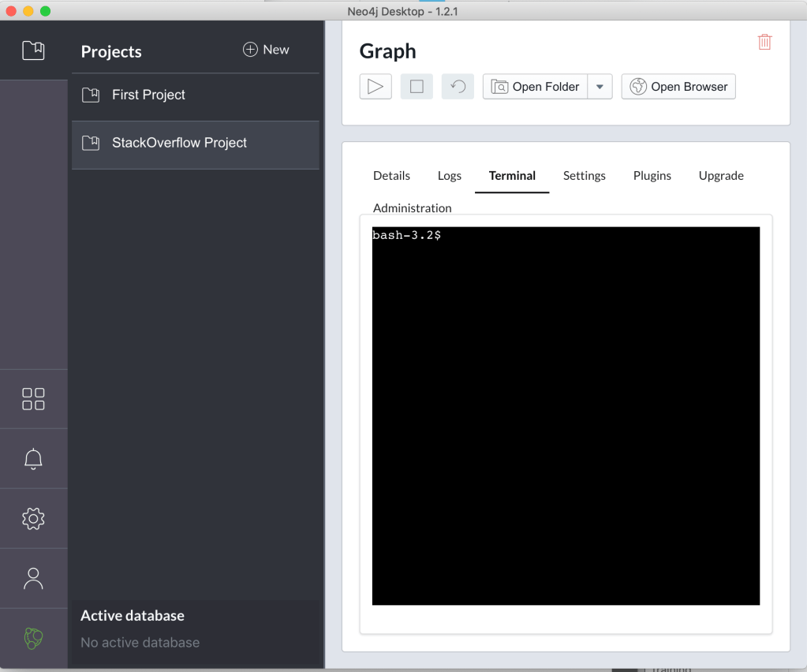Click the Open Folder button
This screenshot has height=672, width=807.
tap(536, 87)
